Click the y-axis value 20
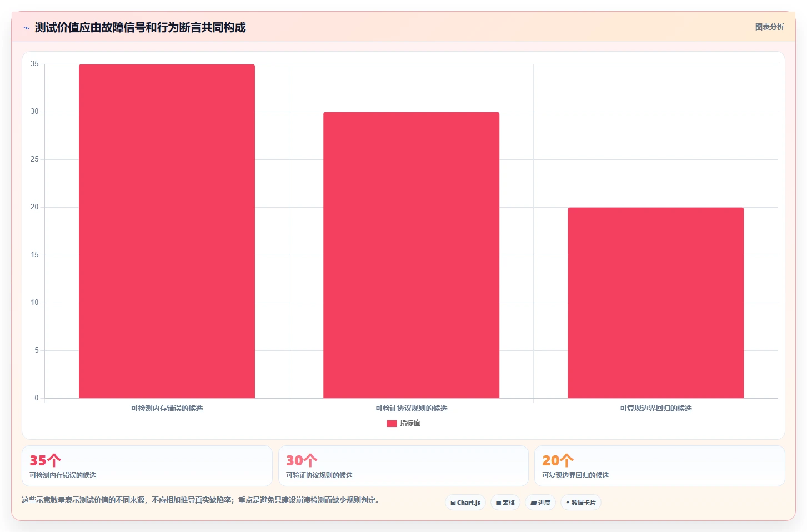The width and height of the screenshot is (807, 532). pos(34,207)
